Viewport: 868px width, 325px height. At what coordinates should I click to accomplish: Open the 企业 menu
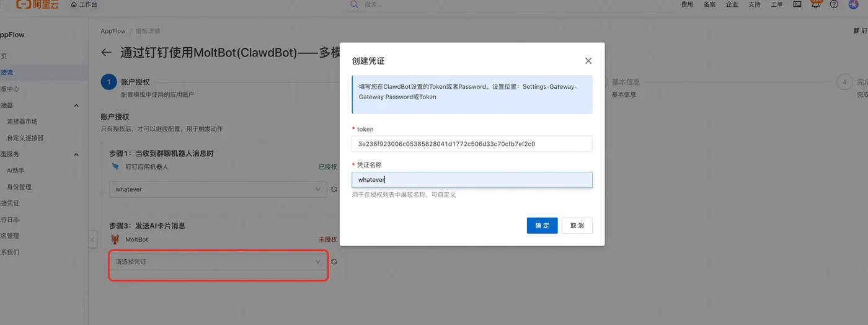732,4
